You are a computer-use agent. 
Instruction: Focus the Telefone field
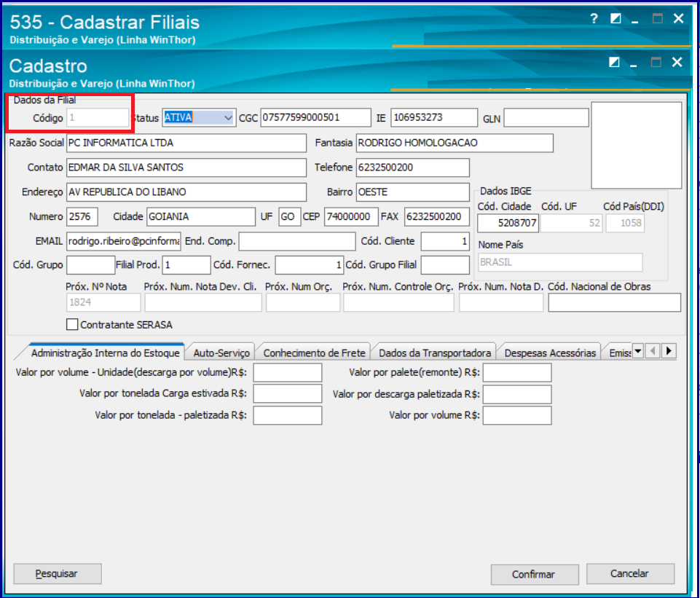[x=412, y=168]
